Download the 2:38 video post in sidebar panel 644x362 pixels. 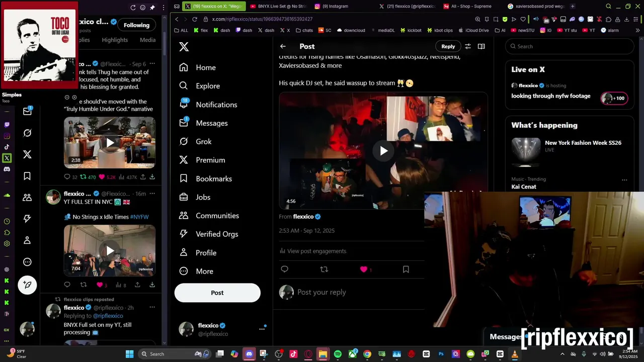[152, 177]
